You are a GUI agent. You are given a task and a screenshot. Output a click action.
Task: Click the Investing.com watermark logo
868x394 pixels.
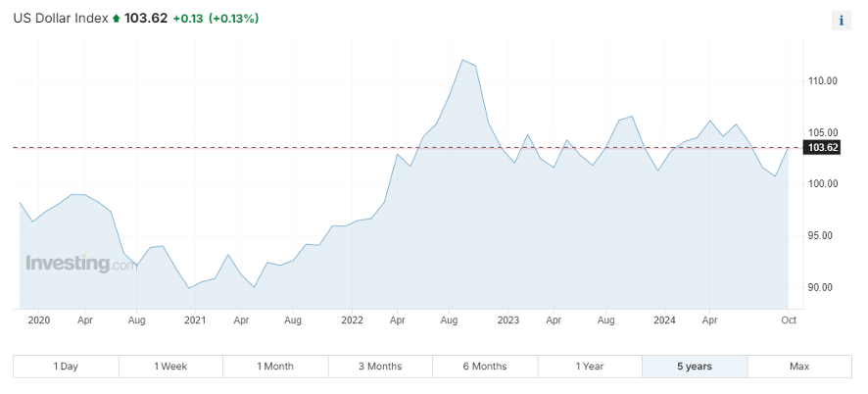tap(81, 263)
